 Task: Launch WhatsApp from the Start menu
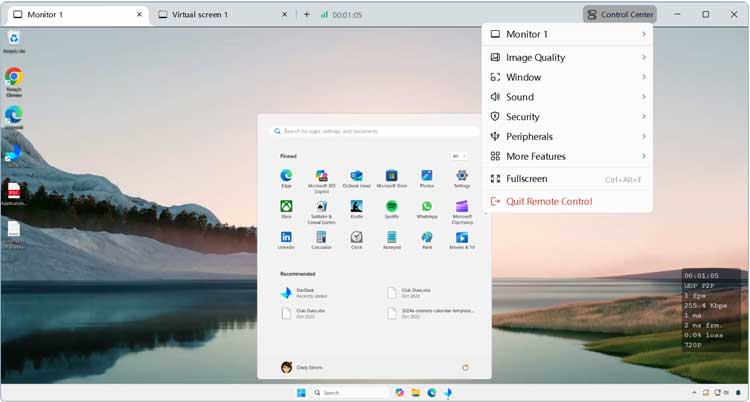click(x=427, y=209)
